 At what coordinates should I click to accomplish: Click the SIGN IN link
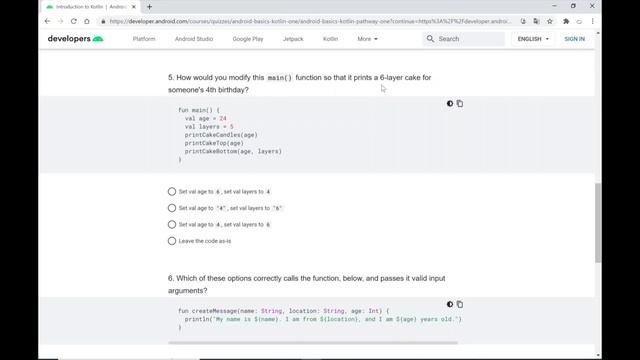[574, 39]
